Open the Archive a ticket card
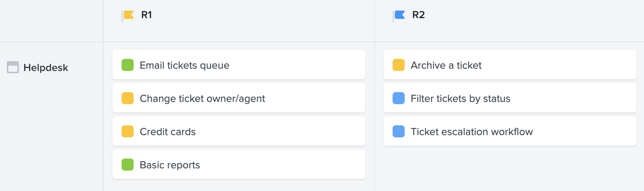The image size is (644, 191). (x=510, y=65)
